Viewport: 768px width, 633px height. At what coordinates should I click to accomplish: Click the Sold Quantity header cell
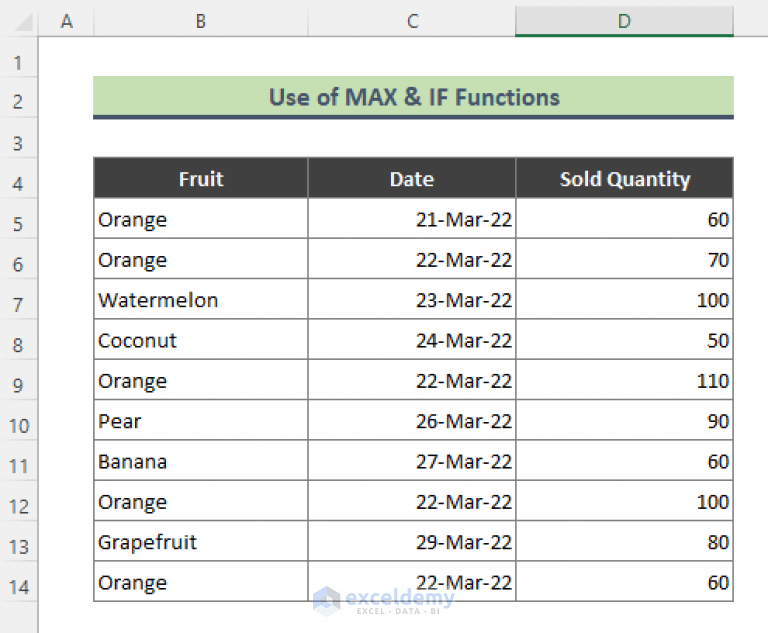[624, 178]
